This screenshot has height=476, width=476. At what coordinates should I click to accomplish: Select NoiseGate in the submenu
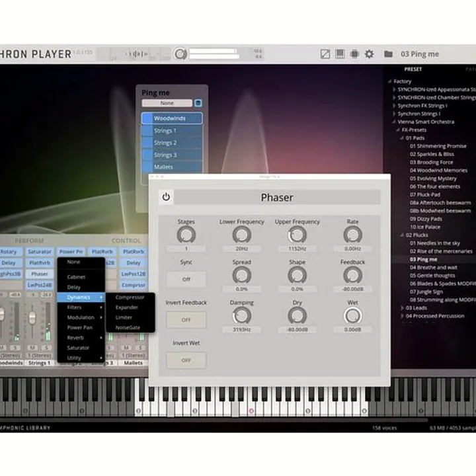pyautogui.click(x=130, y=328)
